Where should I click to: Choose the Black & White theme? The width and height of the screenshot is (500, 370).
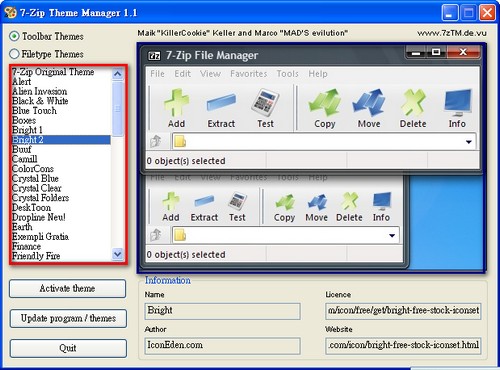click(x=61, y=101)
